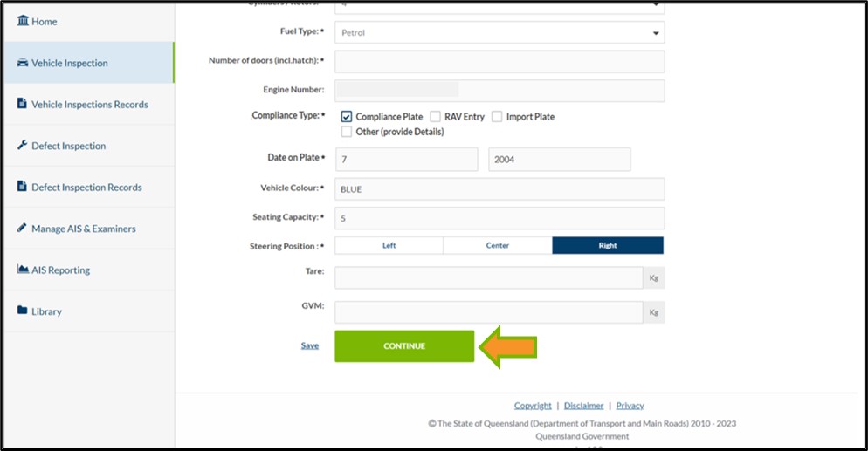Click the Save link
Viewport: 868px width, 451px height.
[310, 345]
